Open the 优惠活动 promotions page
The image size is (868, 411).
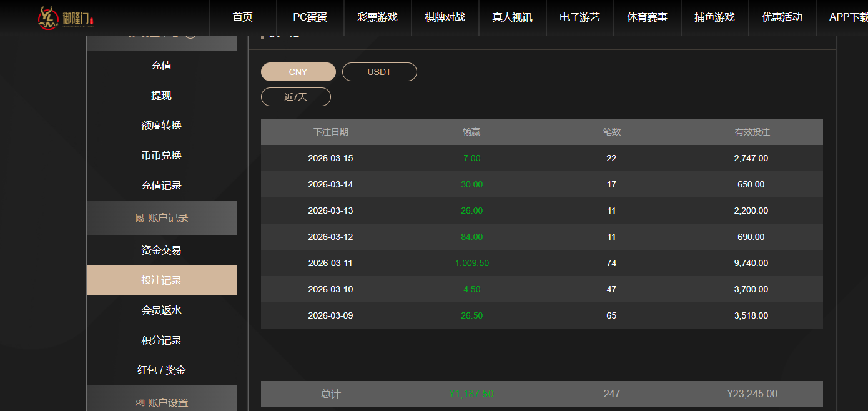coord(782,17)
